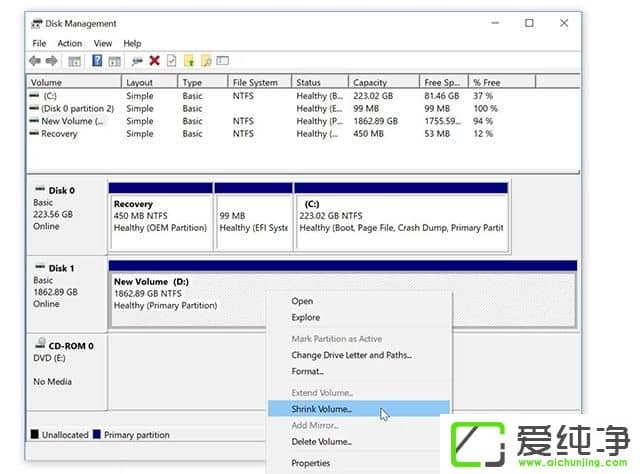The height and width of the screenshot is (474, 640).
Task: Sort by the Type column header
Action: click(x=202, y=82)
